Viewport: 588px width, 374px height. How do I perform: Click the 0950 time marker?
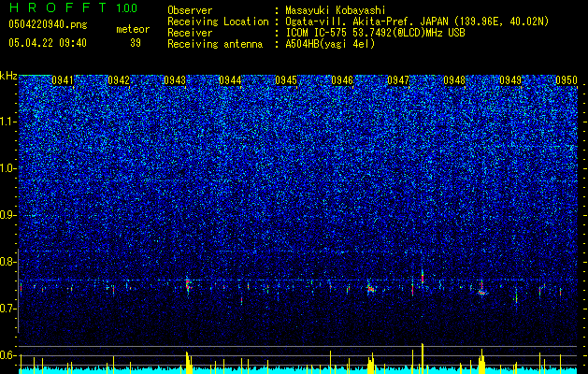tap(566, 80)
